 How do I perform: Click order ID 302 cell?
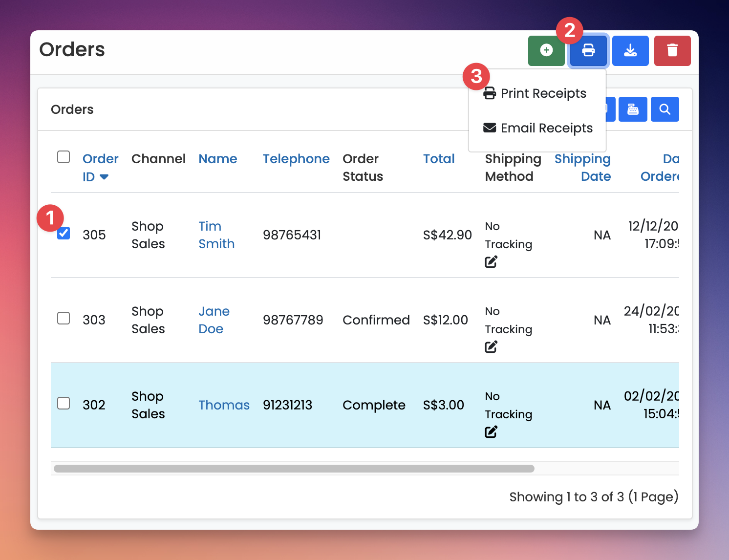coord(94,405)
